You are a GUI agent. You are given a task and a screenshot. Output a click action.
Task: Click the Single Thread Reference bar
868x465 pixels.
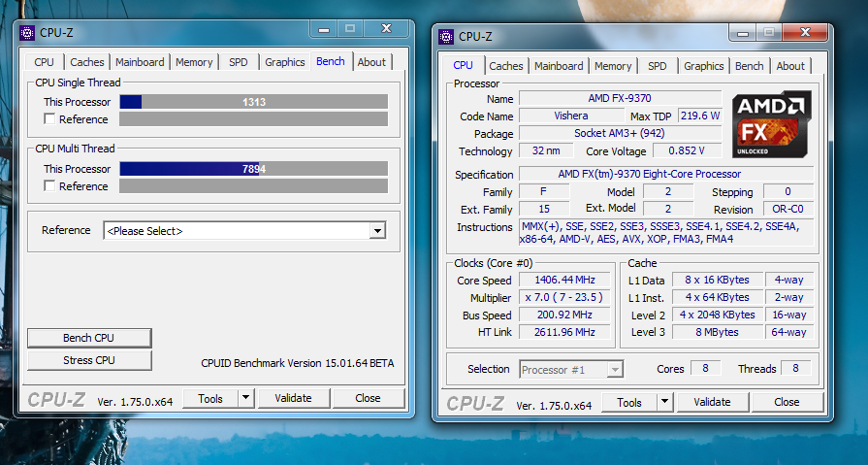(253, 119)
